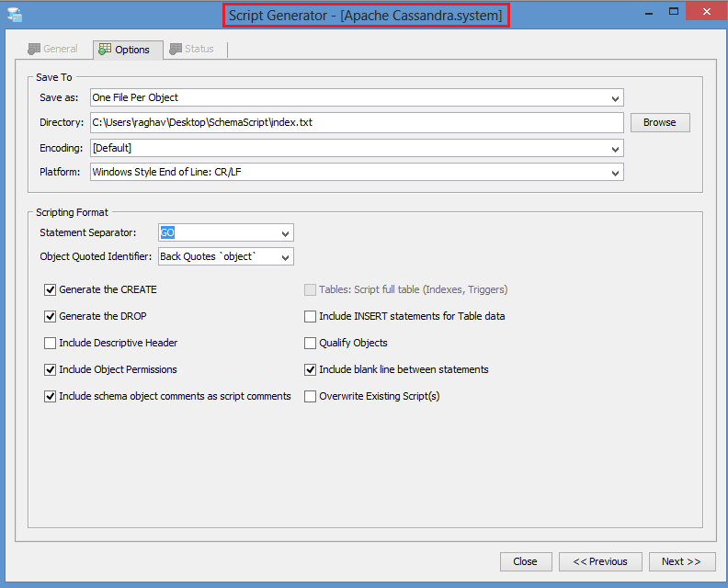Click the Status tab icon
This screenshot has height=588, width=728.
click(x=176, y=49)
